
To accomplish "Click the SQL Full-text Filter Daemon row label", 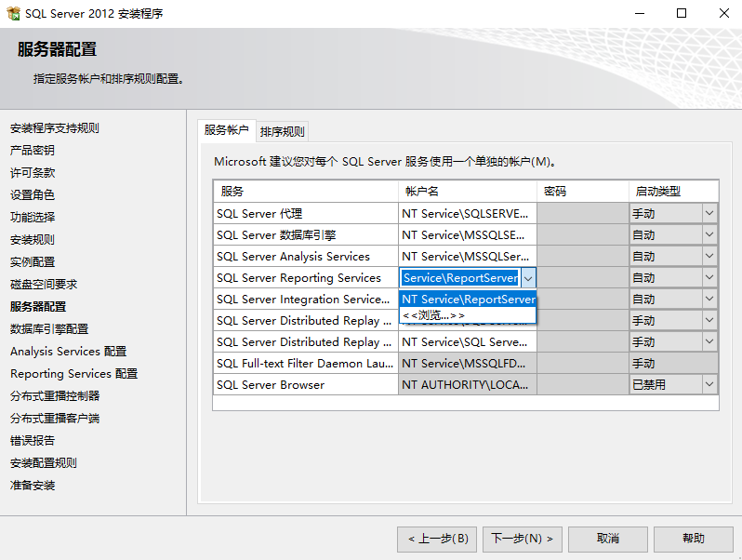I will [305, 364].
